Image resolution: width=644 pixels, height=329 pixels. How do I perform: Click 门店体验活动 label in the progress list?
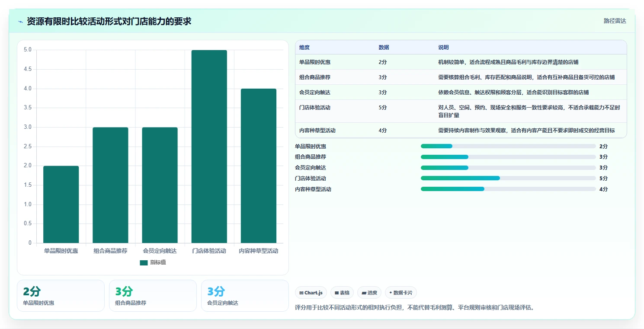pyautogui.click(x=311, y=179)
